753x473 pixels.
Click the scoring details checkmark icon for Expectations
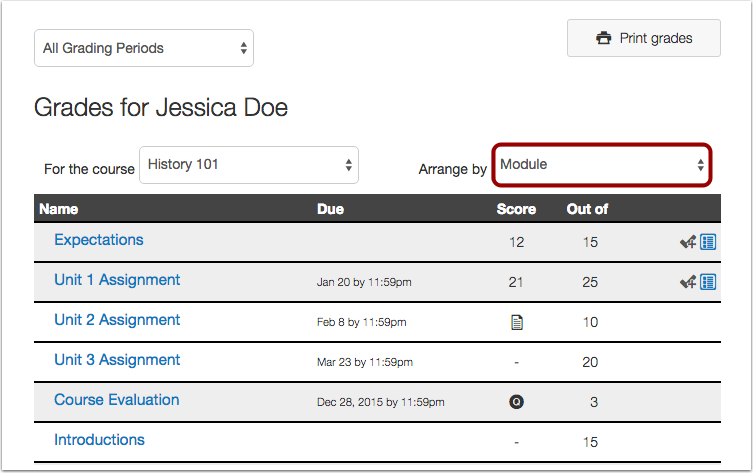click(x=688, y=242)
